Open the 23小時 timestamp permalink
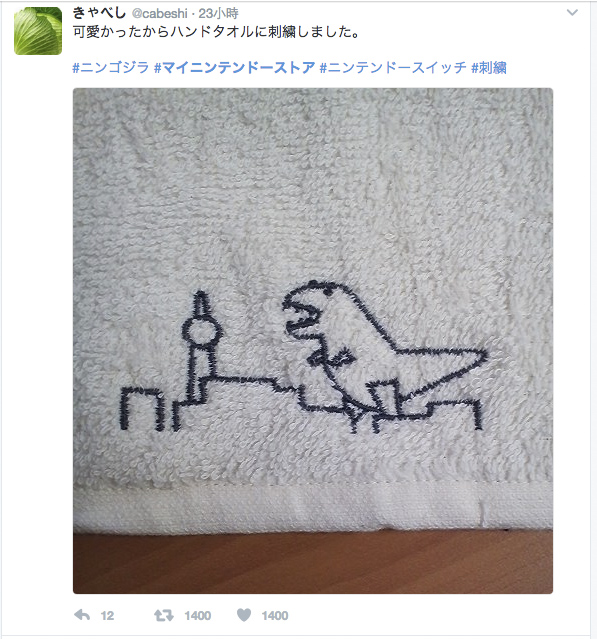597x639 pixels. point(218,13)
